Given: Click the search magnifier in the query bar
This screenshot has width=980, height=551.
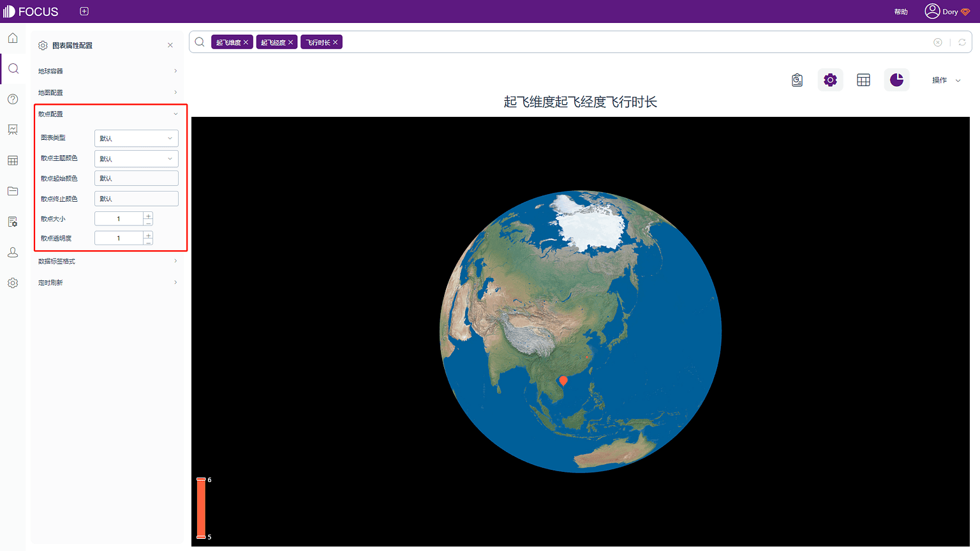Looking at the screenshot, I should [x=200, y=42].
